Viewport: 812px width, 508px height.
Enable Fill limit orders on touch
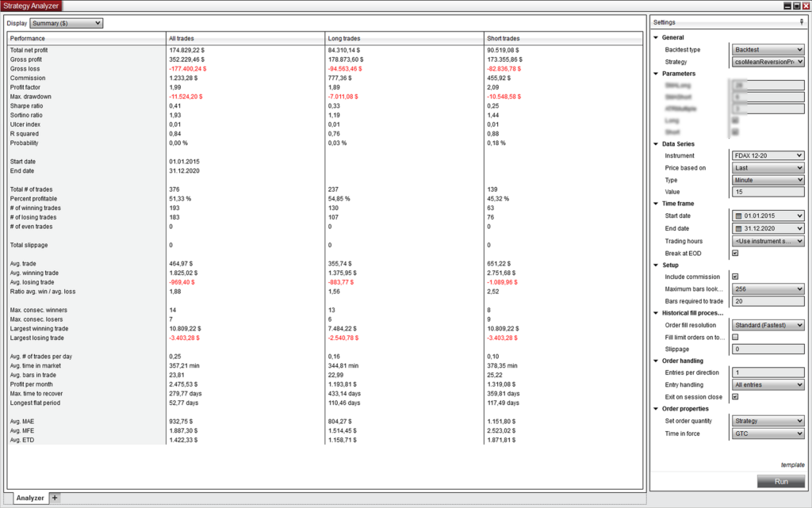point(735,338)
